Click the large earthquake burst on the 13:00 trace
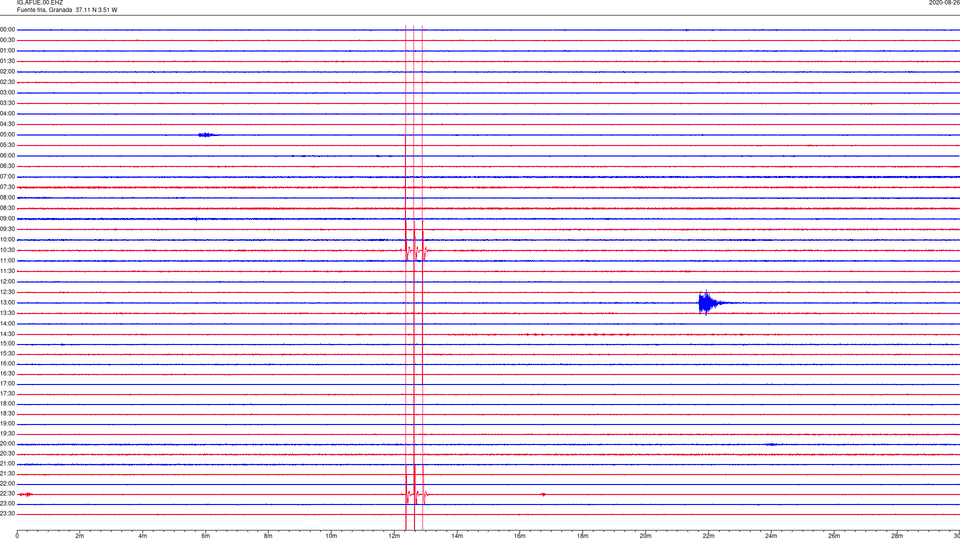Image resolution: width=960 pixels, height=540 pixels. pos(708,302)
